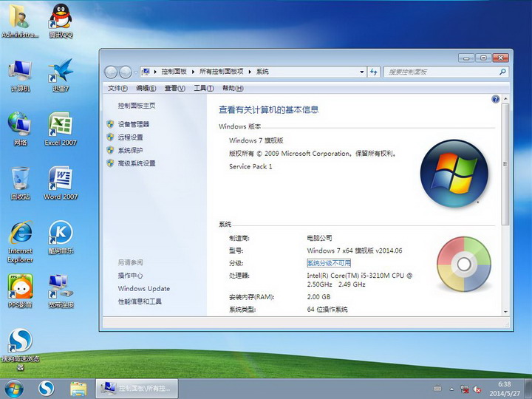The width and height of the screenshot is (532, 399).
Task: Show hidden tray icons arrow
Action: tap(452, 389)
